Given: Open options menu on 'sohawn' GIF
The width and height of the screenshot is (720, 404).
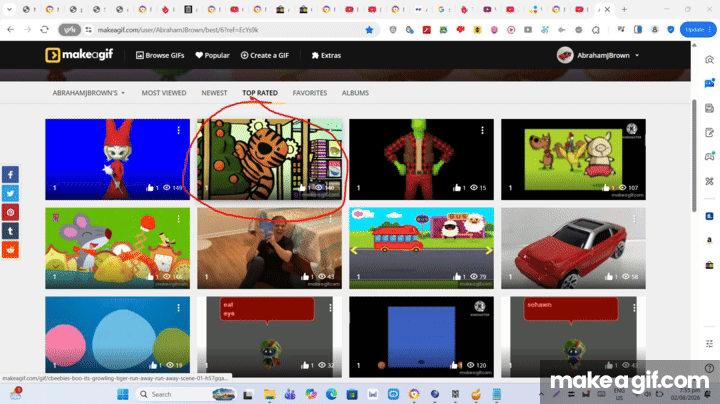Looking at the screenshot, I should pos(634,308).
